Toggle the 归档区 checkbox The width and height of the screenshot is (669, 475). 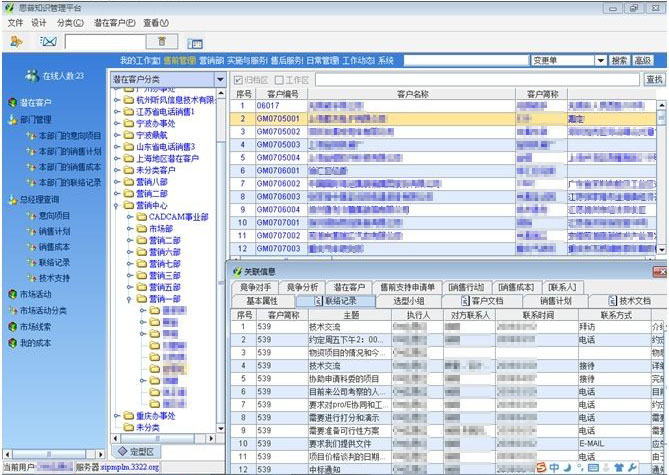click(x=238, y=79)
